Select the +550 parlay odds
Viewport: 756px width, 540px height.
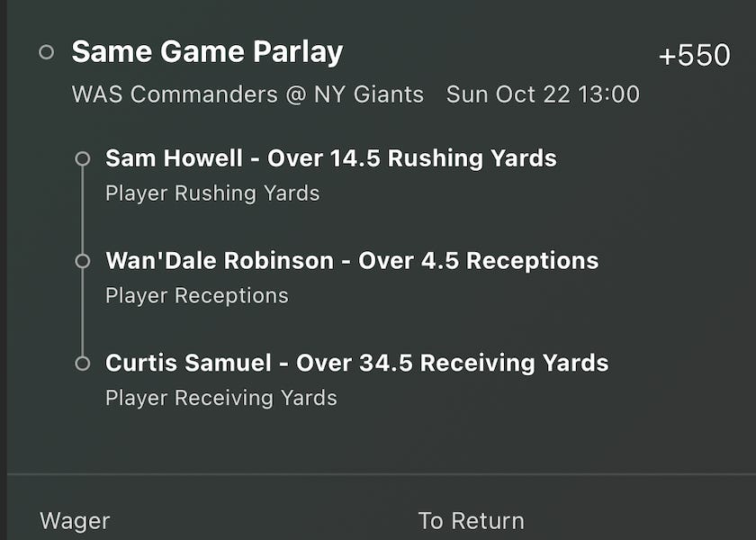tap(695, 54)
